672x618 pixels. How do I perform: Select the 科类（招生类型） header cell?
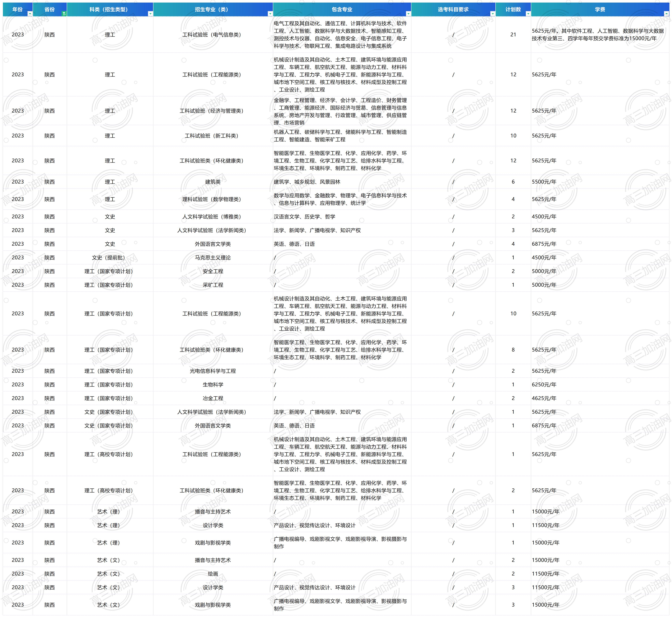coord(110,9)
